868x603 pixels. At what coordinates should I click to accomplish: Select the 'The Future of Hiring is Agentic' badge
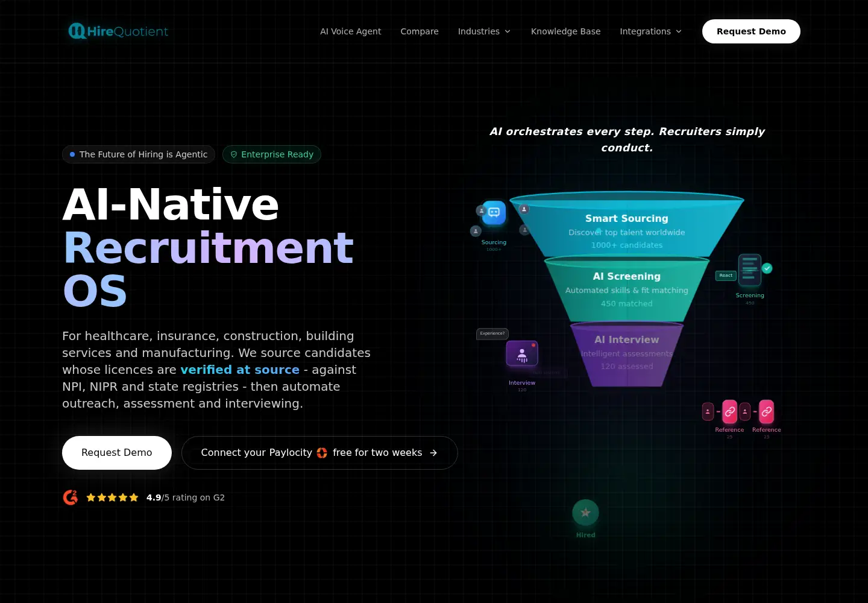pos(139,154)
